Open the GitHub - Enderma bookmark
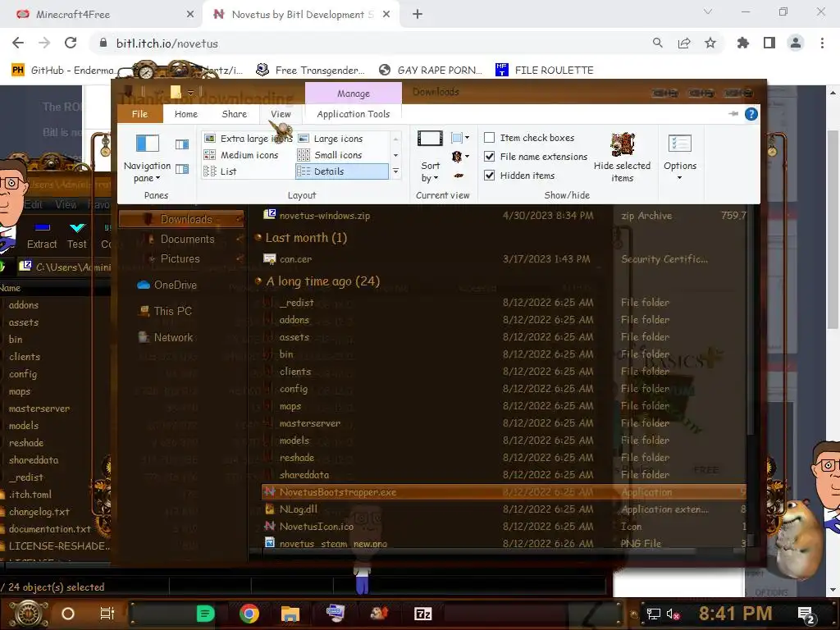Viewport: 840px width, 630px height. (63, 71)
